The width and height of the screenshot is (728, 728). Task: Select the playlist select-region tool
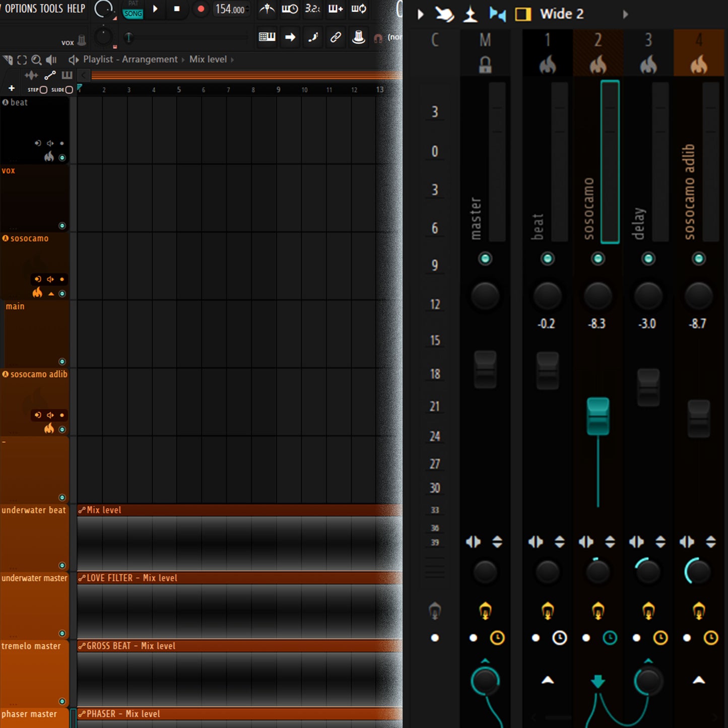[x=22, y=60]
